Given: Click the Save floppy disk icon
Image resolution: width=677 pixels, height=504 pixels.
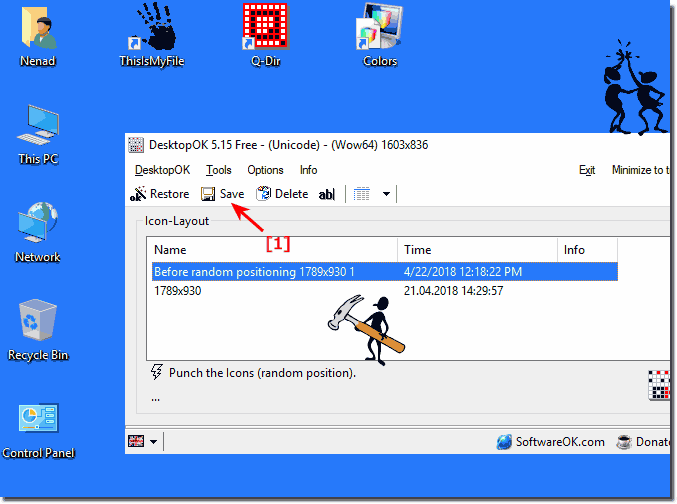Looking at the screenshot, I should click(208, 194).
